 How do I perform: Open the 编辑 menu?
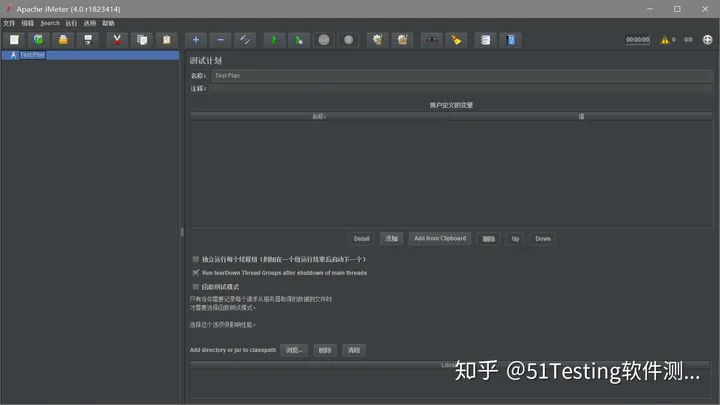[x=28, y=23]
